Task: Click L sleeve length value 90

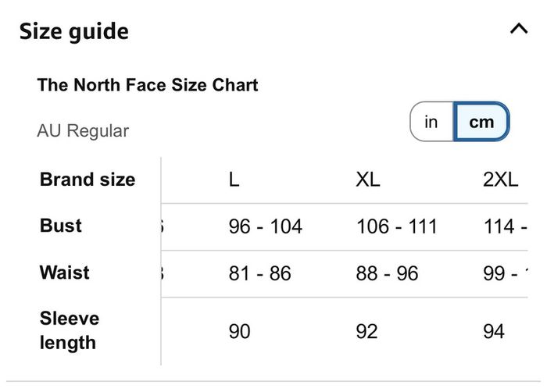Action: pyautogui.click(x=239, y=331)
